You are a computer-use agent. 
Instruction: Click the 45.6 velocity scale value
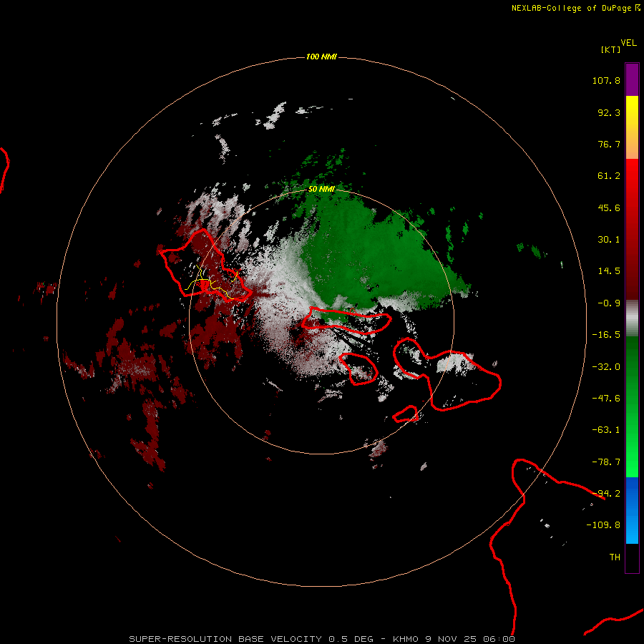pyautogui.click(x=609, y=208)
